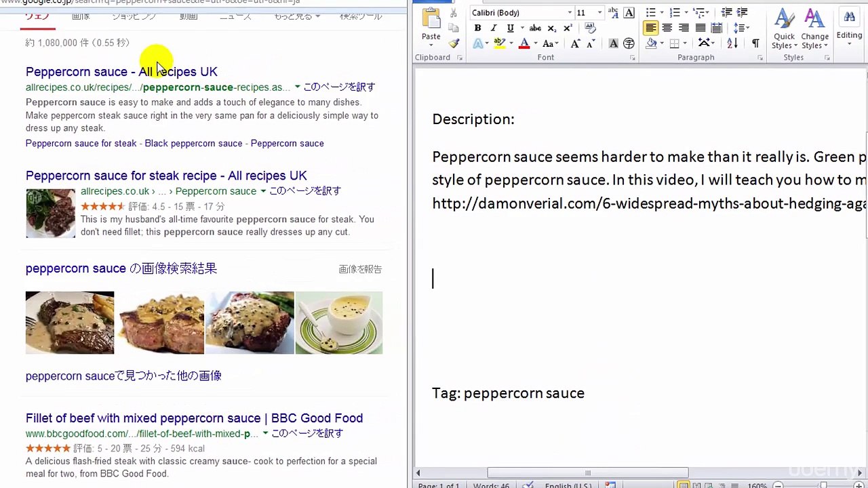Shrink the font size
Screen dimensions: 868x488
point(592,43)
